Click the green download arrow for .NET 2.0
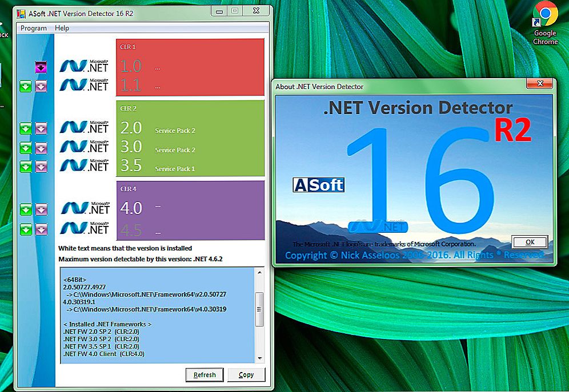This screenshot has width=569, height=392. point(25,128)
